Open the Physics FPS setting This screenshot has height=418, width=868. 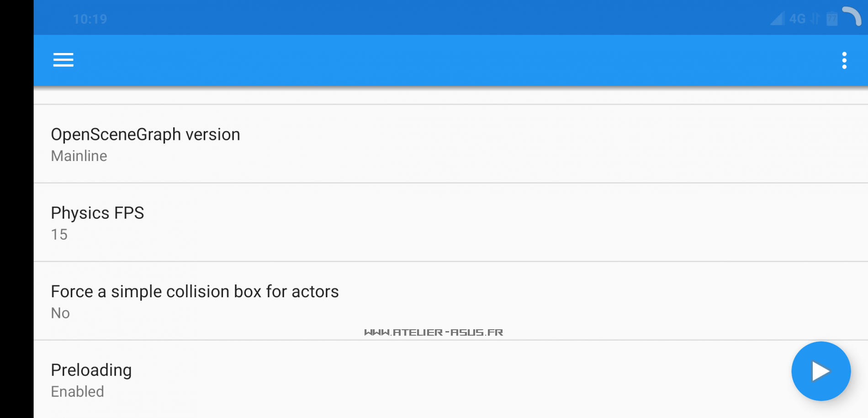coord(97,213)
